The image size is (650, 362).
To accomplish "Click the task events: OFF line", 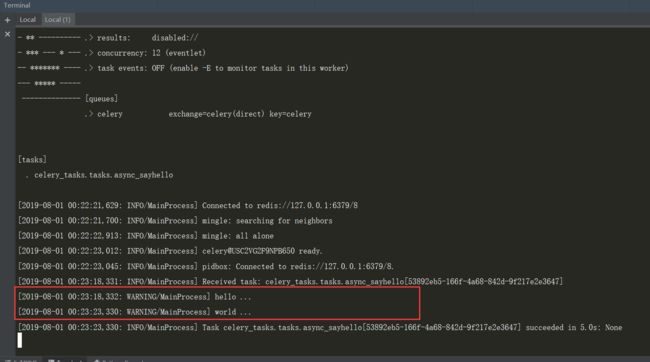I will click(x=183, y=68).
